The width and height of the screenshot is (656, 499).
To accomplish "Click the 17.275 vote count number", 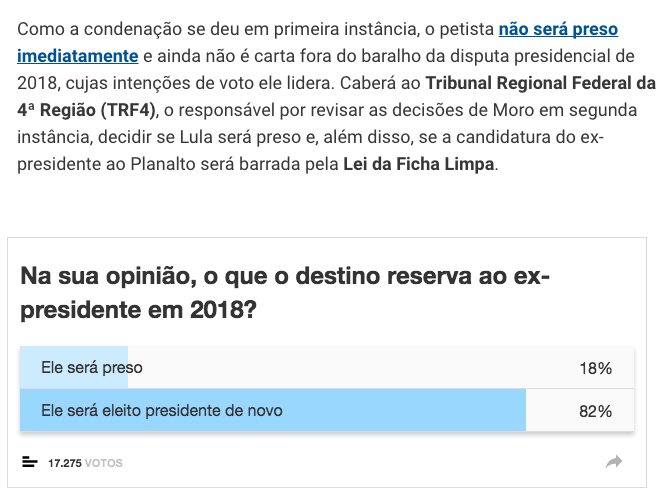I will click(65, 464).
